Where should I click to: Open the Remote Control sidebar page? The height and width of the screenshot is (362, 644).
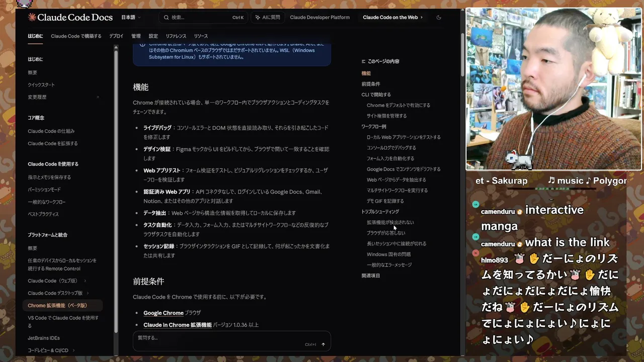click(62, 264)
